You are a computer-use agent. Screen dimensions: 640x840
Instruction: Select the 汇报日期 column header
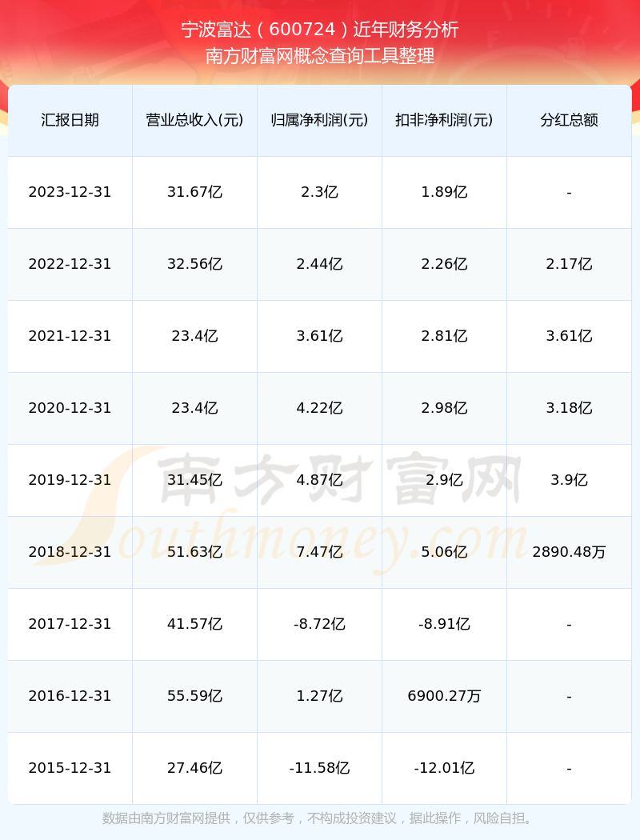70,120
